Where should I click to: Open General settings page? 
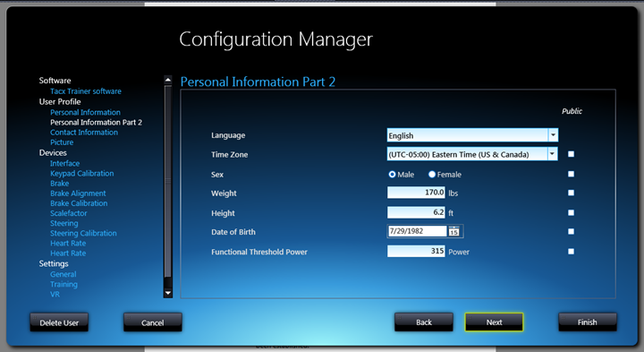point(64,274)
